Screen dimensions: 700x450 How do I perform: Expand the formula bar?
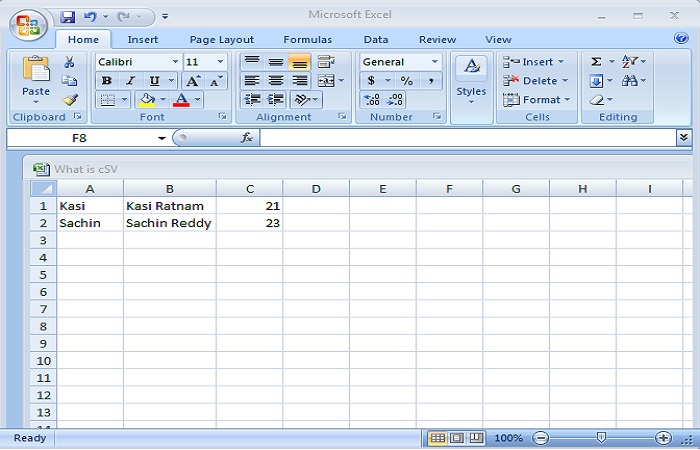[x=683, y=138]
